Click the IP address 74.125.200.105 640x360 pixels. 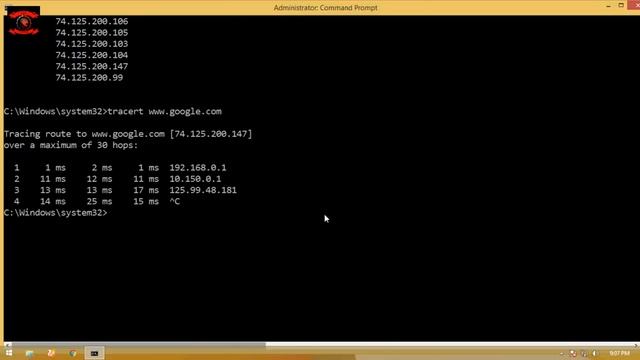[x=91, y=33]
